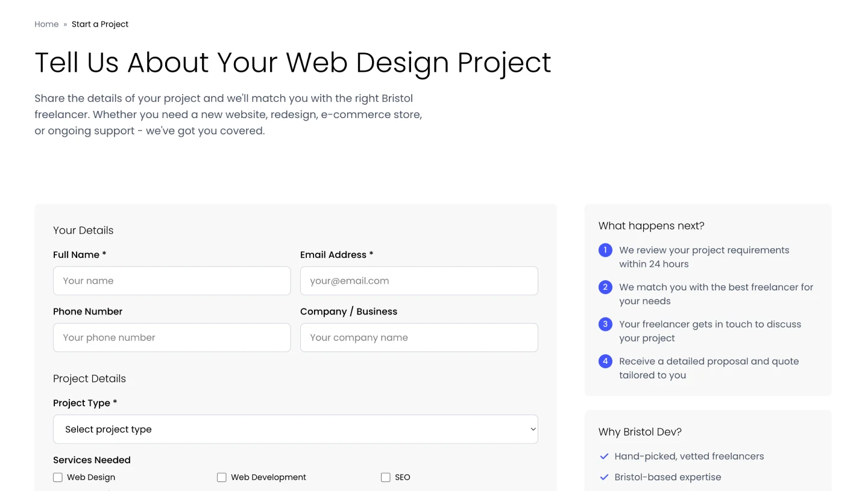
Task: Click checkmark icon beside Hand-picked, vetted freelancers
Action: click(x=604, y=457)
